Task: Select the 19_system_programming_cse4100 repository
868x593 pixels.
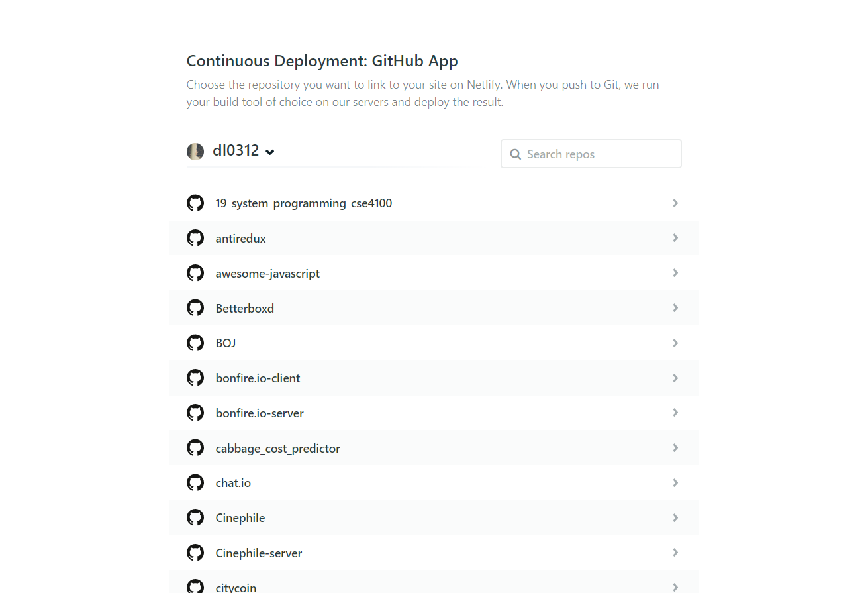Action: (x=434, y=203)
